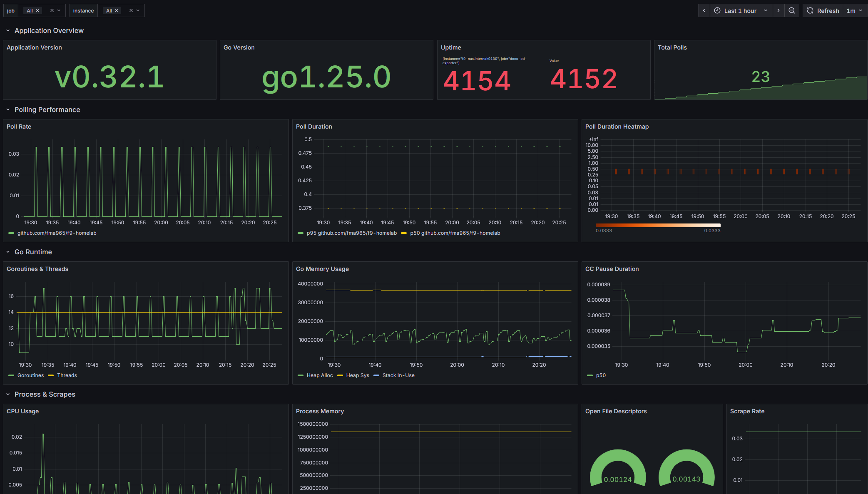Clear all values in job filter
Screen dimensions: 868x494
pos(52,11)
